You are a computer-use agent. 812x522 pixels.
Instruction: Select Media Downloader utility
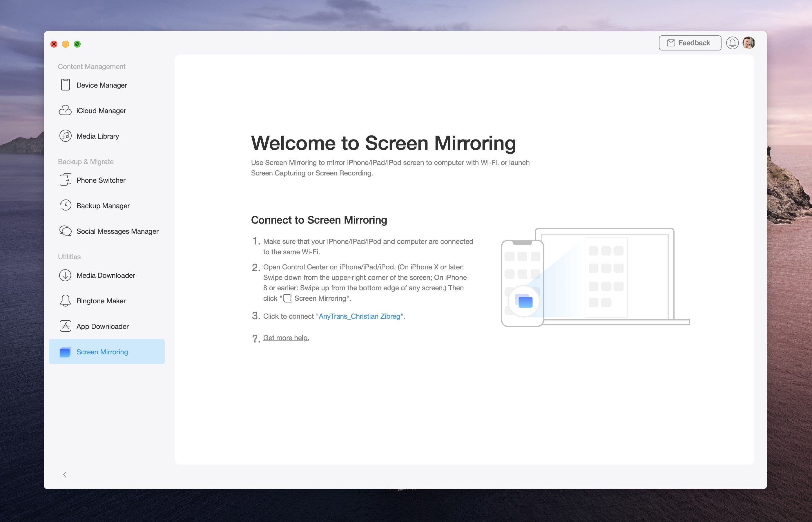coord(106,275)
